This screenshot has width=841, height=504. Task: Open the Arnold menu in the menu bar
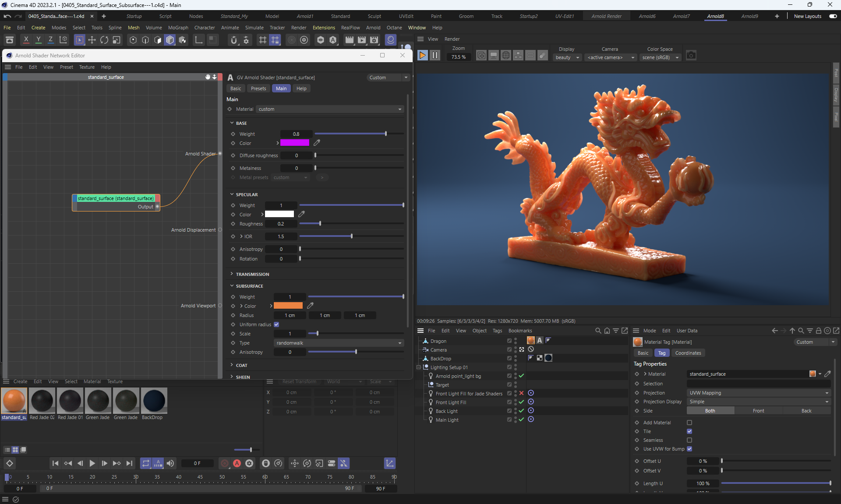click(x=373, y=28)
